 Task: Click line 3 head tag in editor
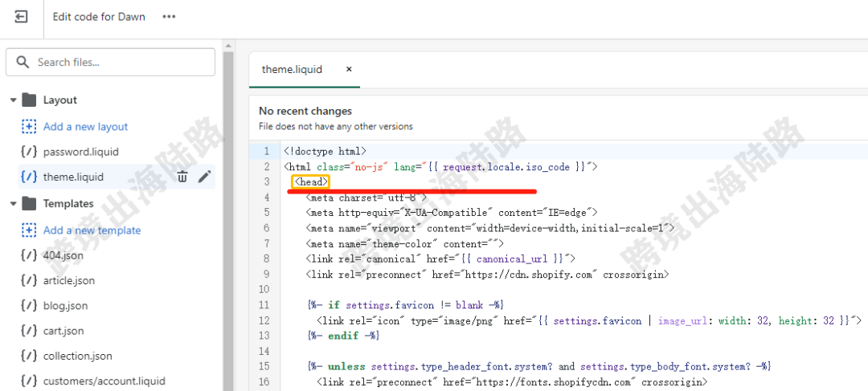coord(311,182)
